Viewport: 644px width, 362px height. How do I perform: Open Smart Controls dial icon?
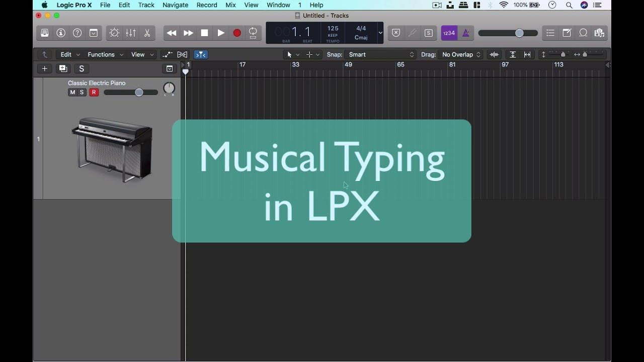pyautogui.click(x=114, y=33)
